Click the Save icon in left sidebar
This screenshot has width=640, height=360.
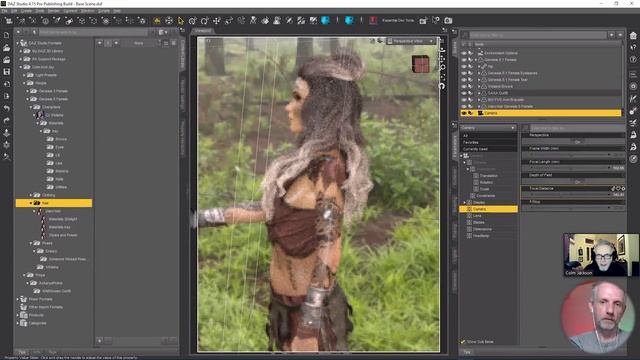point(7,72)
